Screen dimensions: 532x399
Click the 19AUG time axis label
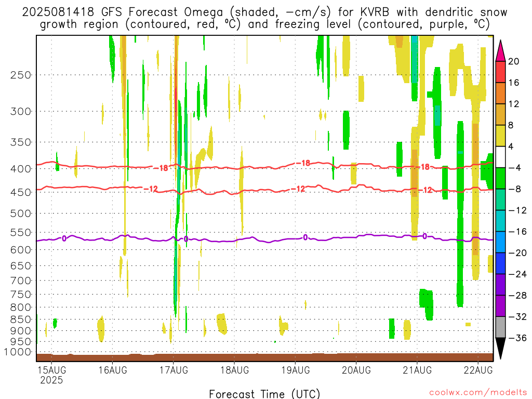pos(295,370)
